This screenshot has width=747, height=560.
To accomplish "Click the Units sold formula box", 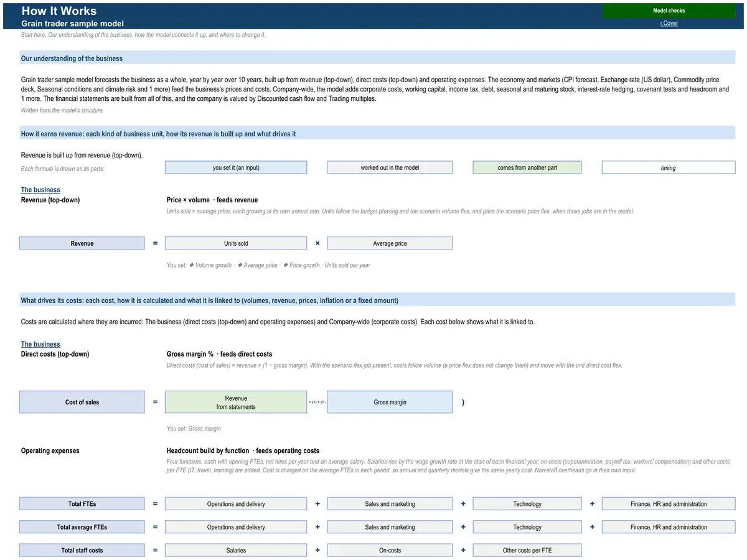I will tap(236, 243).
